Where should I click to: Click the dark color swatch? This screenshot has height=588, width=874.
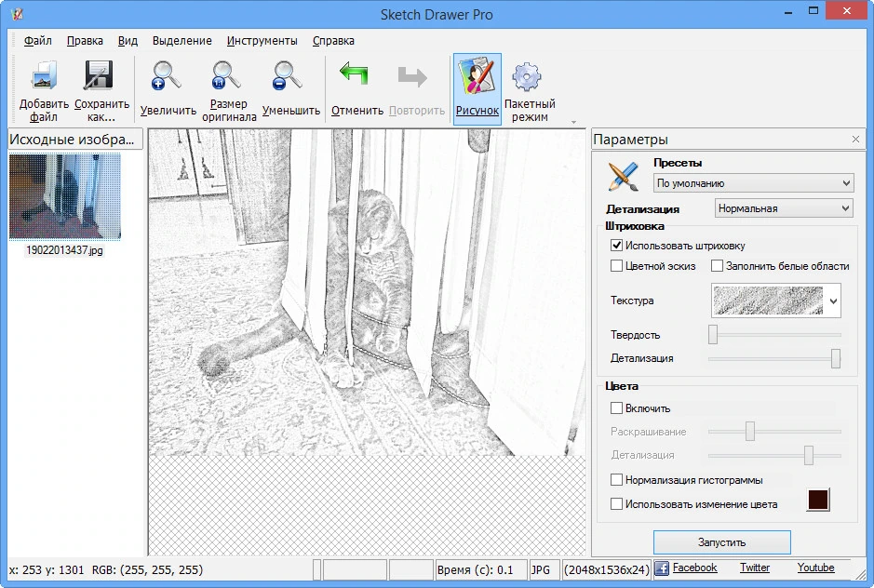[x=818, y=500]
